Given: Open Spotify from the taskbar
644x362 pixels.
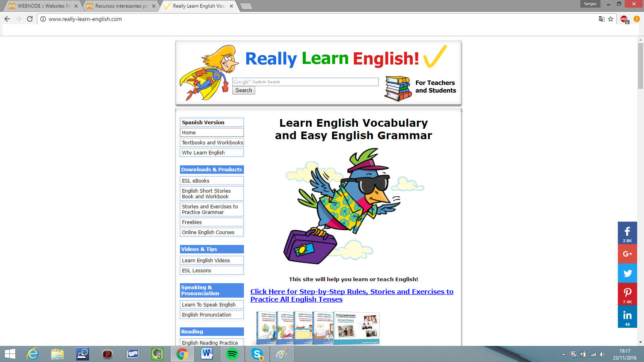Looking at the screenshot, I should (232, 354).
